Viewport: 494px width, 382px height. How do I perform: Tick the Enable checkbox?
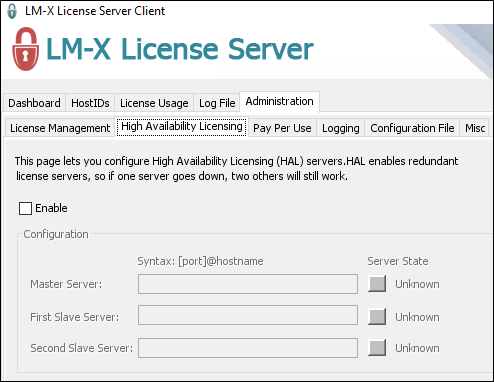(25, 208)
